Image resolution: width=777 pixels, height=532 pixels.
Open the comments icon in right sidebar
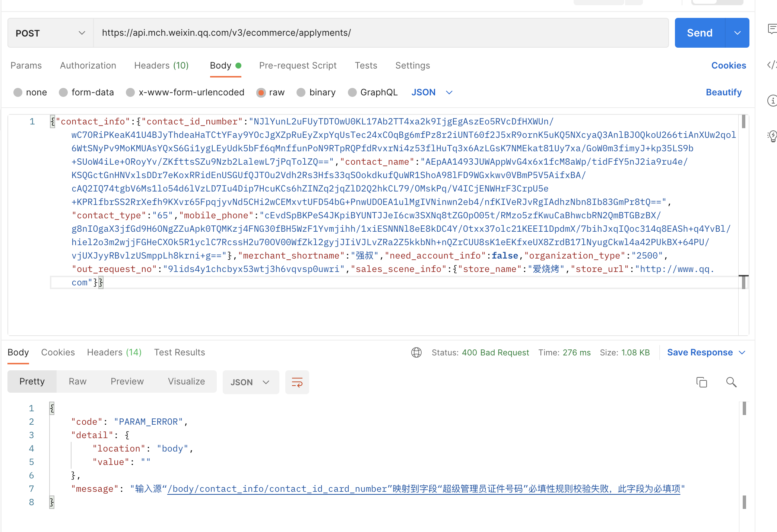pos(772,29)
